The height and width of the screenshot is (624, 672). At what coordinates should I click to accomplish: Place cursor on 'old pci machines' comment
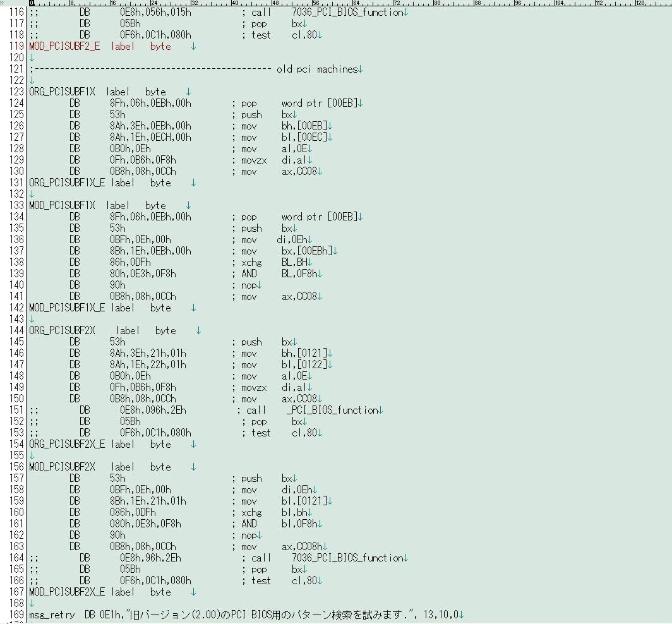(x=316, y=69)
